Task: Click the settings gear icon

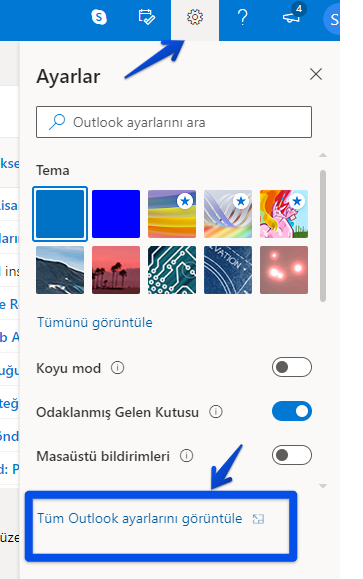Action: tap(195, 17)
